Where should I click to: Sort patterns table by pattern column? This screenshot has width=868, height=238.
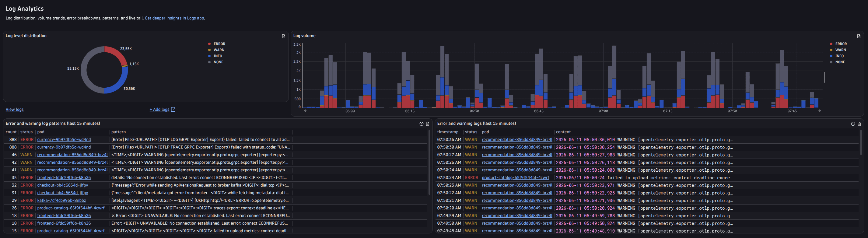pyautogui.click(x=119, y=132)
